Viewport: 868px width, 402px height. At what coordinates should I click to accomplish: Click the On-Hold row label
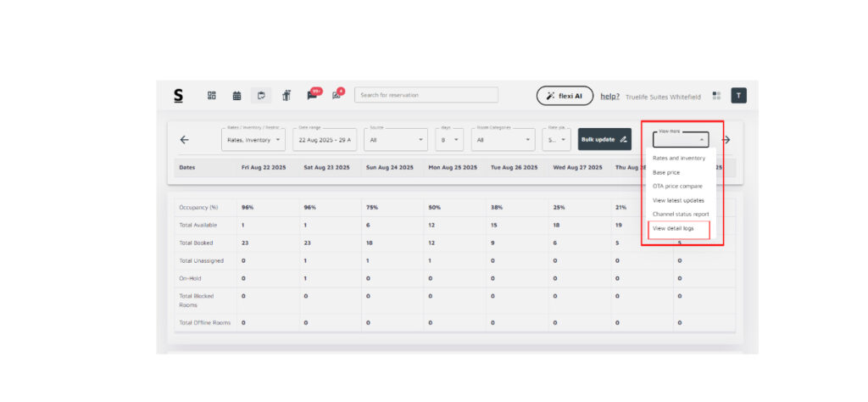point(190,278)
